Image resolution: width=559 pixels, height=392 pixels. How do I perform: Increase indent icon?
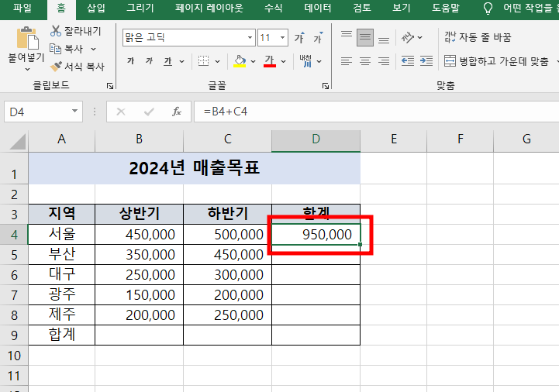coord(426,61)
